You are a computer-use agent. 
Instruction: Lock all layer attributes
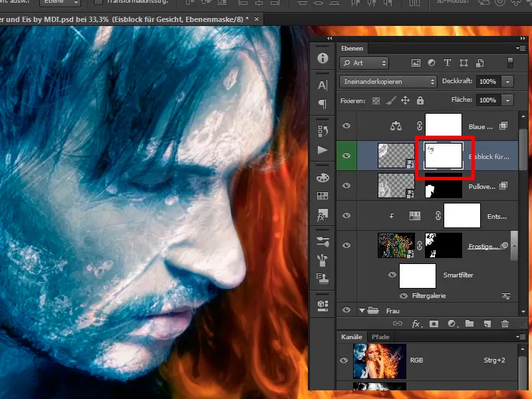pos(420,100)
